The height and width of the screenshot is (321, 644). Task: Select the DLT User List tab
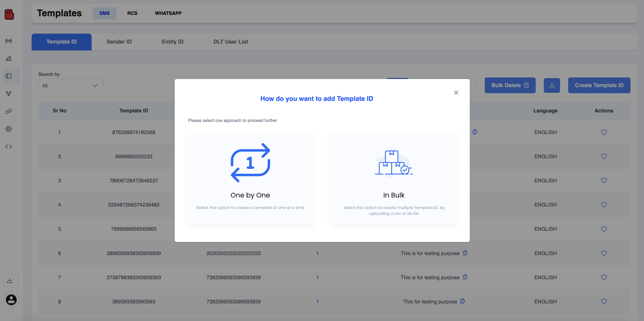point(231,42)
